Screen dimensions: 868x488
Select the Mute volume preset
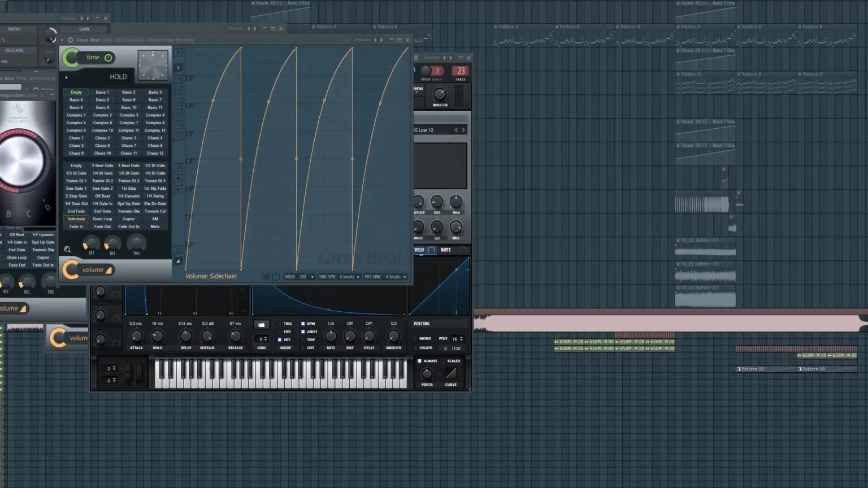155,226
